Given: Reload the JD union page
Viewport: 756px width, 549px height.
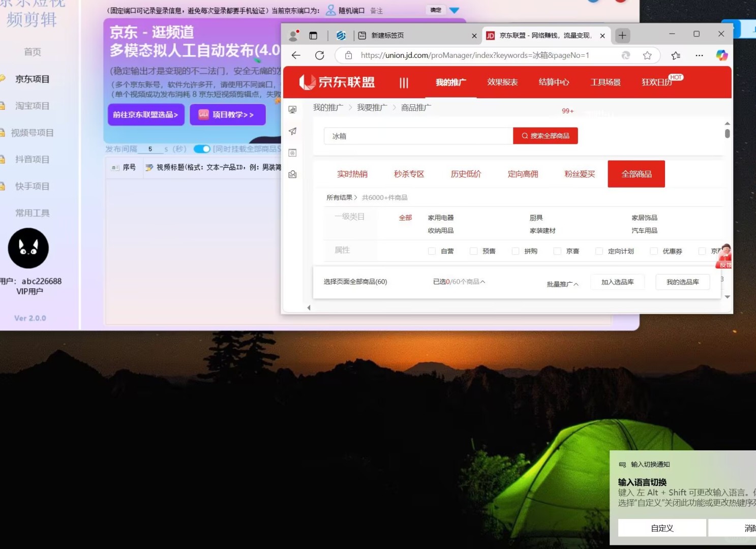Looking at the screenshot, I should 319,55.
